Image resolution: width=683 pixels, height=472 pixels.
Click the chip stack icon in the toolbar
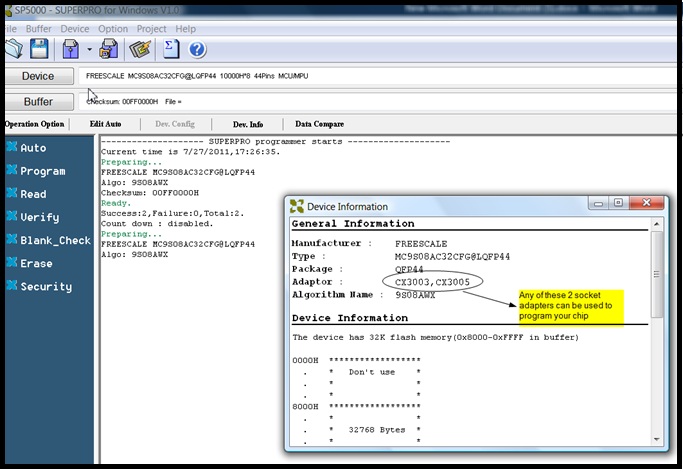140,48
